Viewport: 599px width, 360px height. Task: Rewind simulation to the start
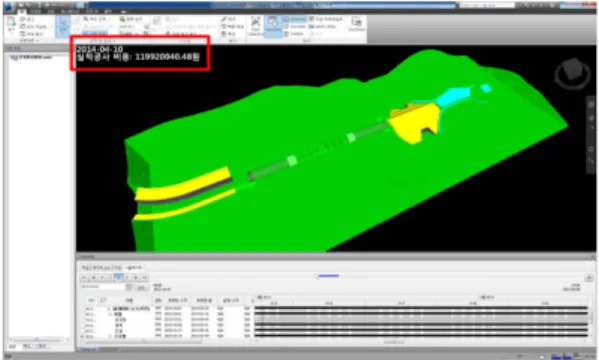[84, 277]
